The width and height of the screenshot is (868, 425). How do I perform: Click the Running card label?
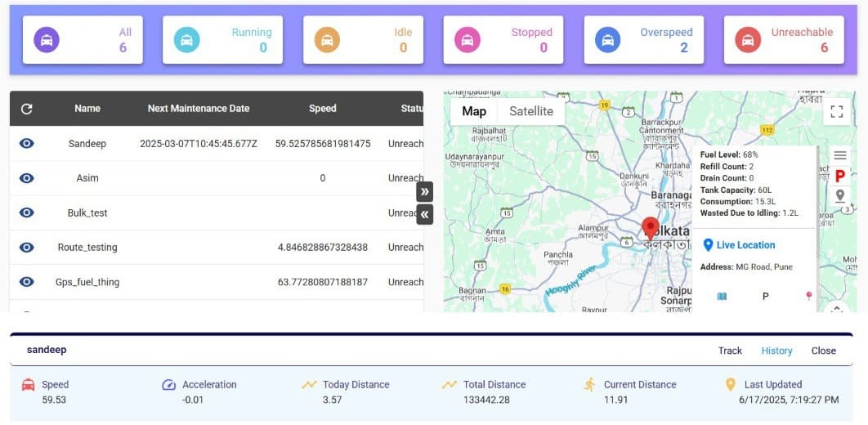[x=252, y=32]
